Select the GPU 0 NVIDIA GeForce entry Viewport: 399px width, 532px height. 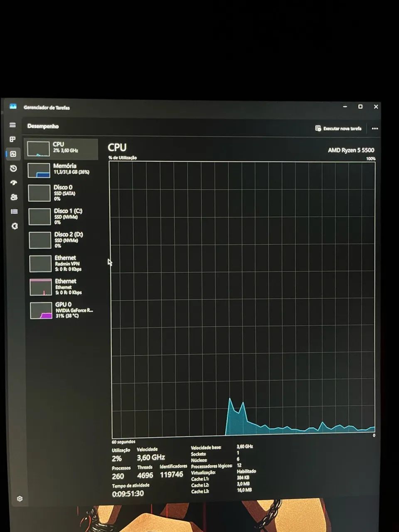point(64,310)
